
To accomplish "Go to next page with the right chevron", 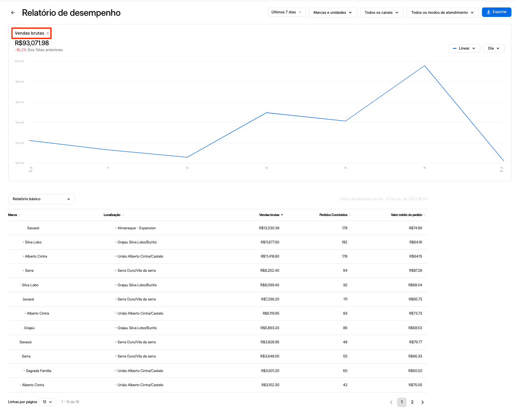I will [x=423, y=402].
